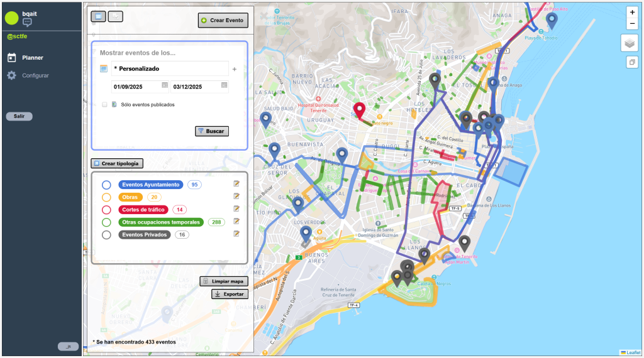Screen dimensions: 644x358
Task: Toggle the Obras category circle
Action: coord(106,197)
